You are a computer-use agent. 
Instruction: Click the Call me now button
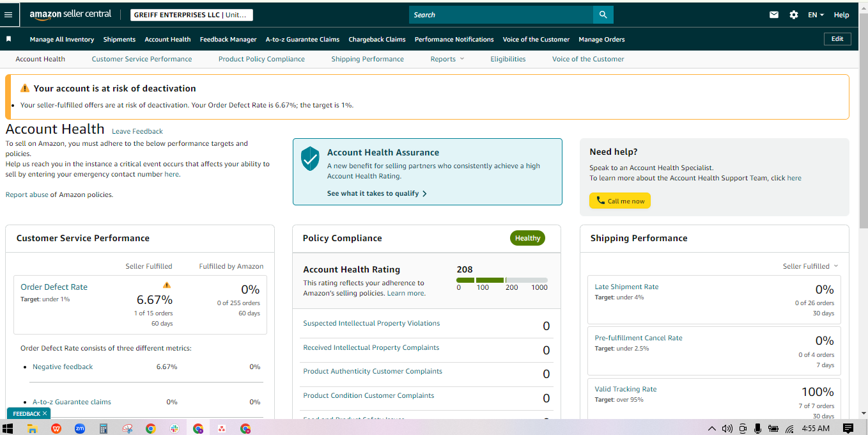[x=620, y=201]
